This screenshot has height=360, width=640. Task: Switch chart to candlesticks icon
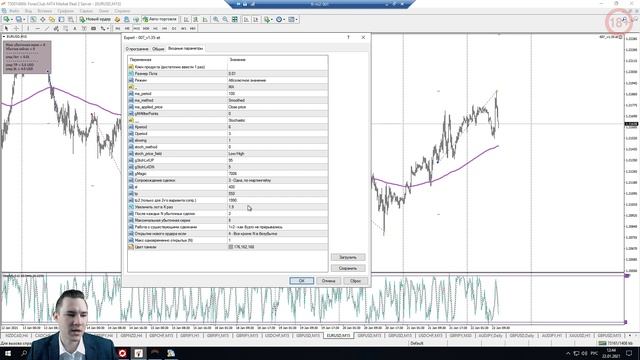[196, 19]
